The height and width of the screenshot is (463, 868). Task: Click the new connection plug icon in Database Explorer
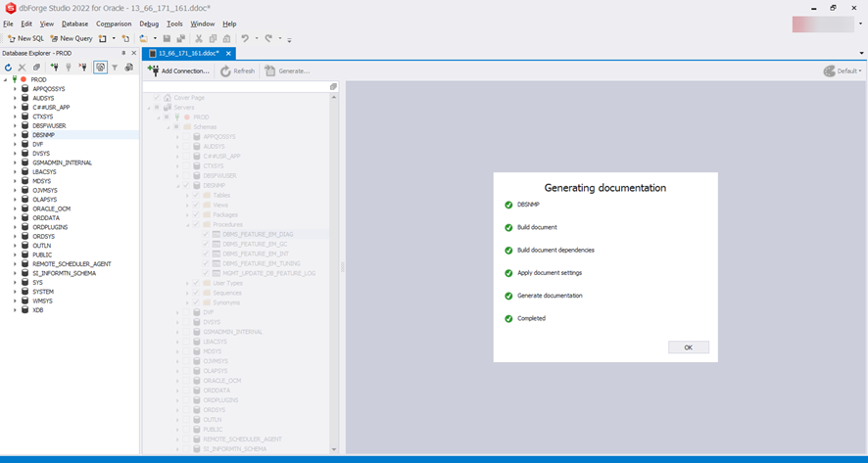click(54, 68)
